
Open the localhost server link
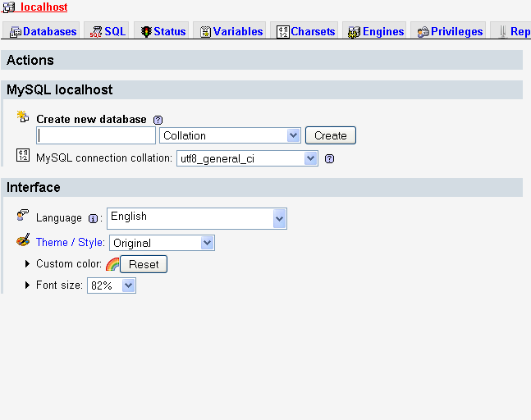point(44,7)
